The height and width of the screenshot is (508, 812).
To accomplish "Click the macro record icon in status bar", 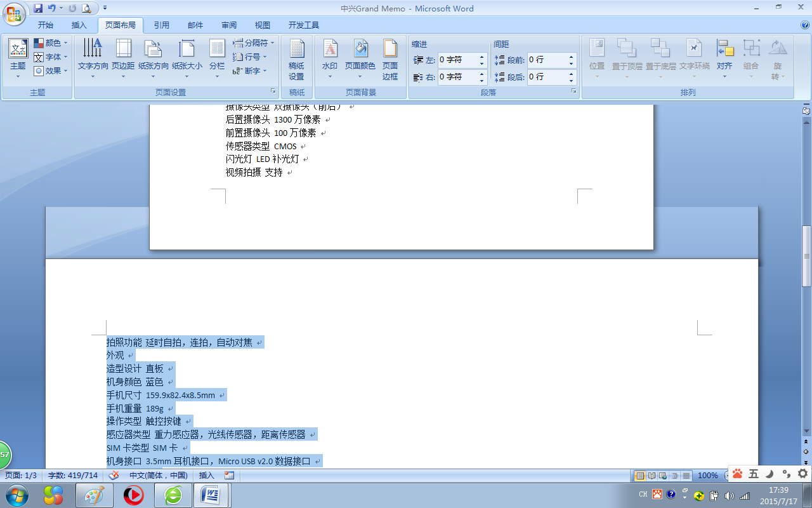I will point(229,476).
